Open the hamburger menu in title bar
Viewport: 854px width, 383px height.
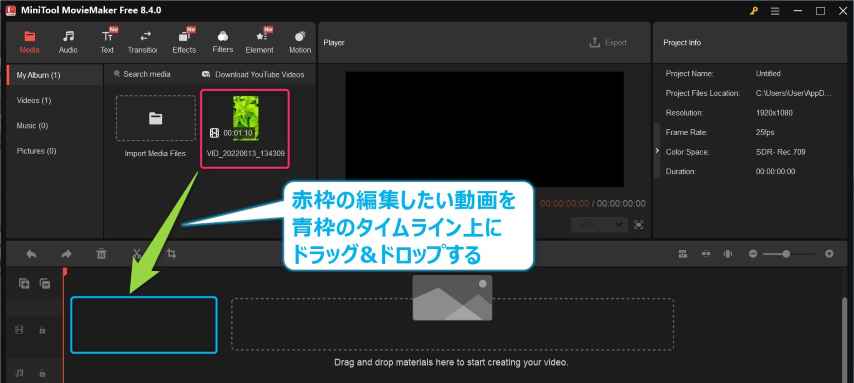(774, 11)
